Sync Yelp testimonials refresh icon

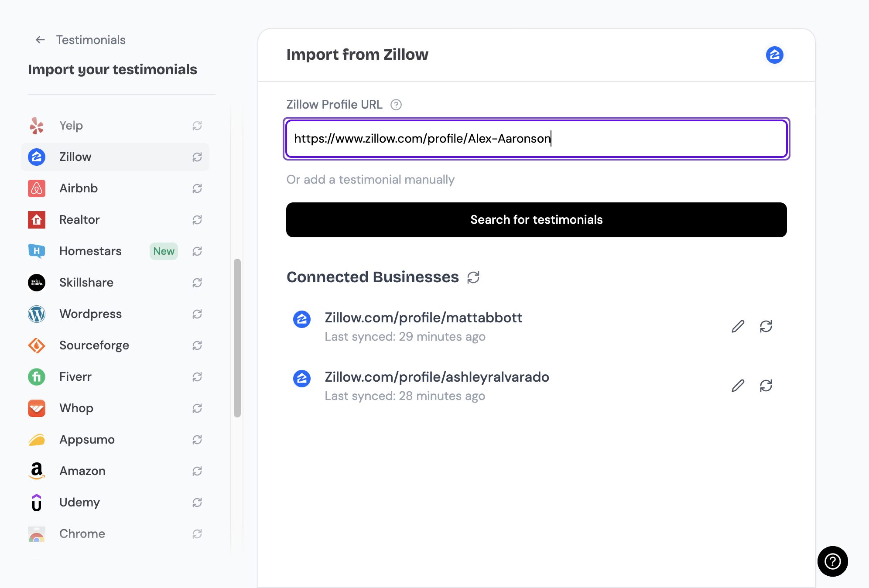pos(197,126)
